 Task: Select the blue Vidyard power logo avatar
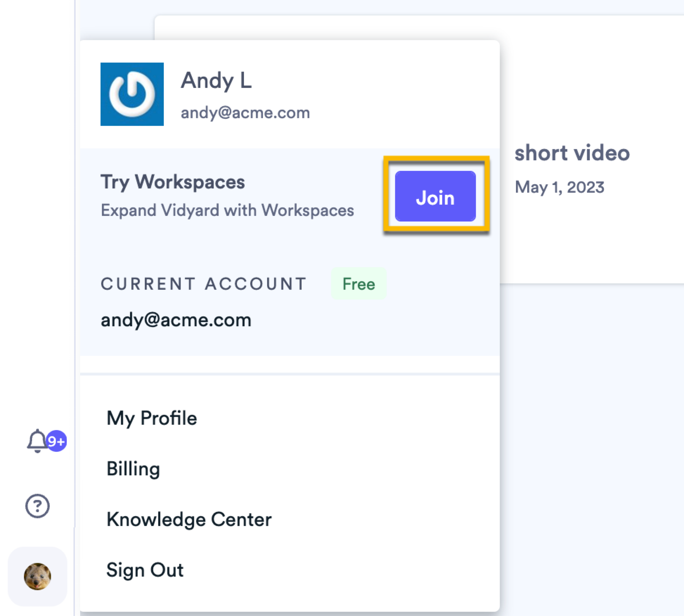[133, 94]
